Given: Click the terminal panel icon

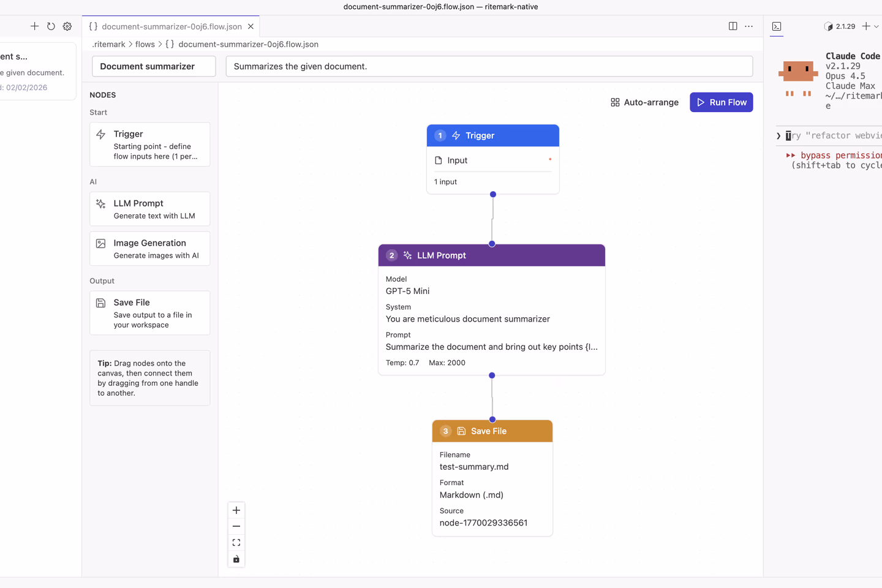Looking at the screenshot, I should [x=777, y=26].
